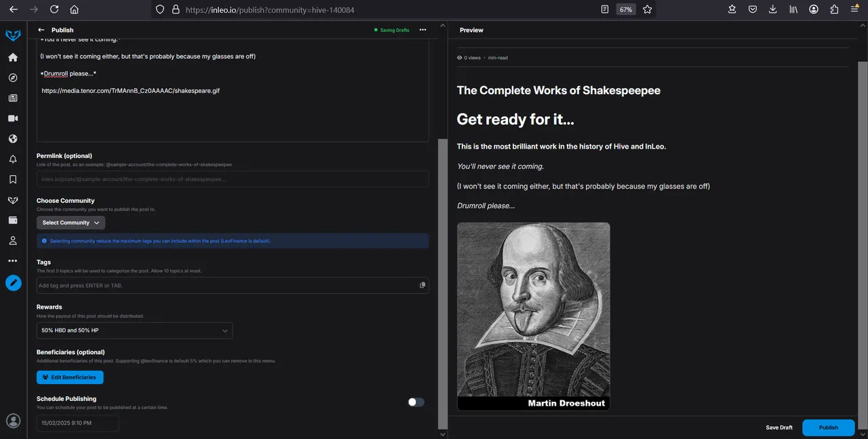Click Preview panel heading

[x=471, y=30]
